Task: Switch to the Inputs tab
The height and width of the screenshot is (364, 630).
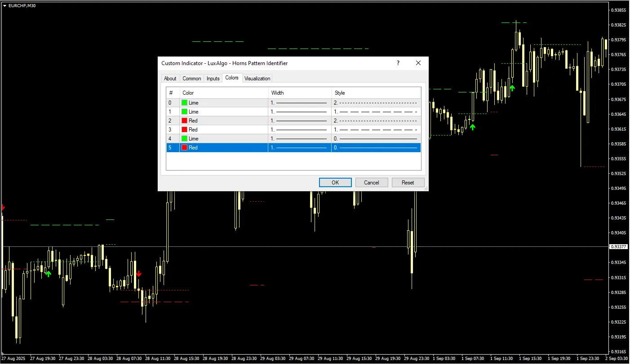Action: (x=213, y=79)
